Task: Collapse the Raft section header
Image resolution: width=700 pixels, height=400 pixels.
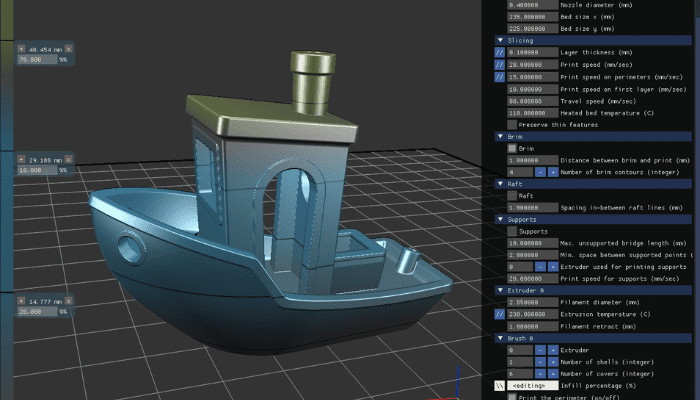Action: pyautogui.click(x=593, y=184)
